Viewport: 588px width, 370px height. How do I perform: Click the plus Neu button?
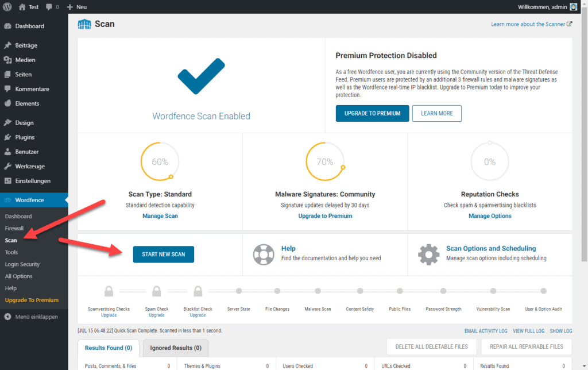76,7
